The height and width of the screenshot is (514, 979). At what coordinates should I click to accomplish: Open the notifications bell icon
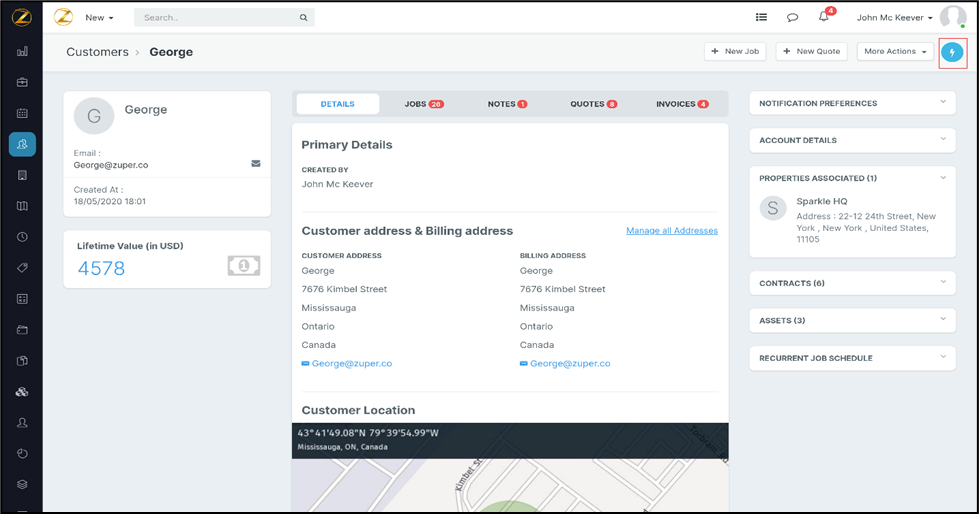click(x=824, y=17)
